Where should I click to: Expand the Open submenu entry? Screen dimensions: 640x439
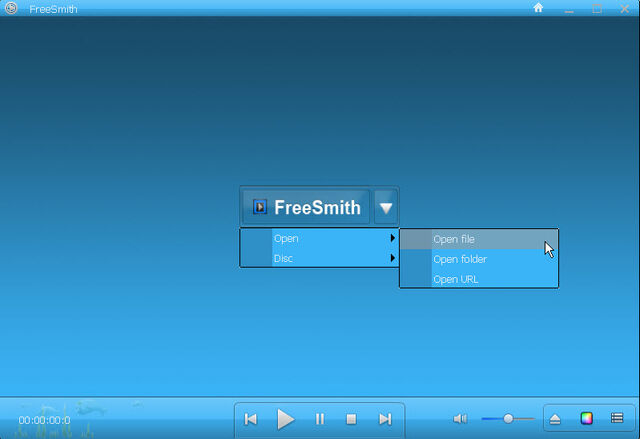click(319, 238)
